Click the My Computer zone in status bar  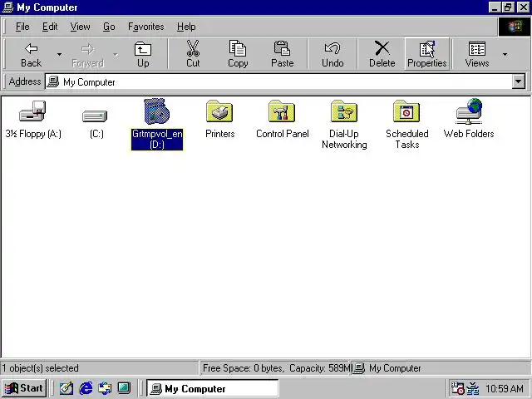(x=441, y=368)
